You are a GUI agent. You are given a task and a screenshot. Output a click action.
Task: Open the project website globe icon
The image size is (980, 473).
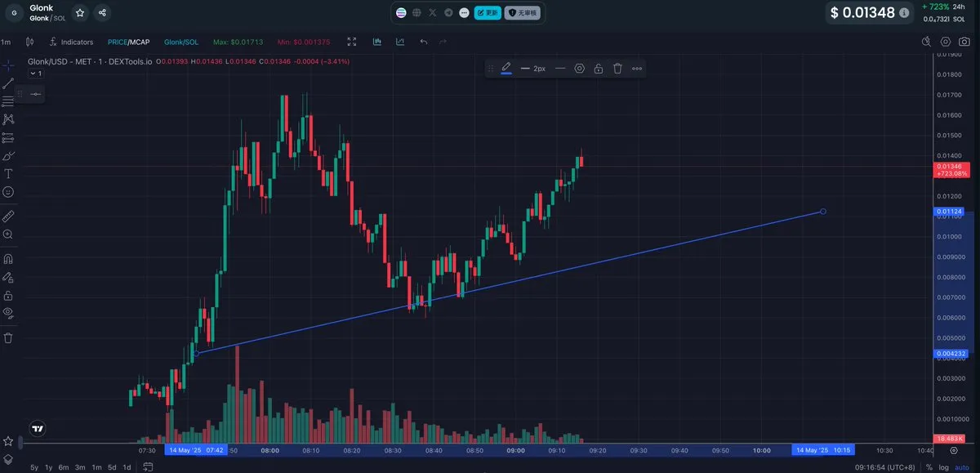point(416,13)
